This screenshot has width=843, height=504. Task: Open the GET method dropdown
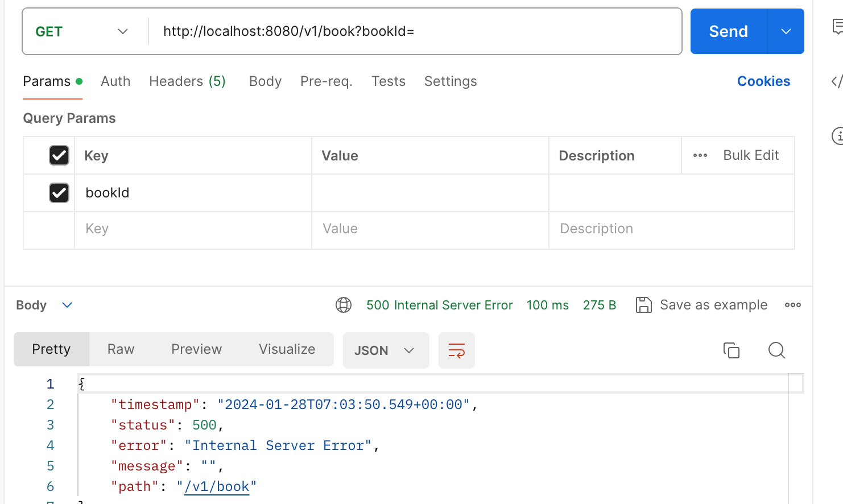82,31
